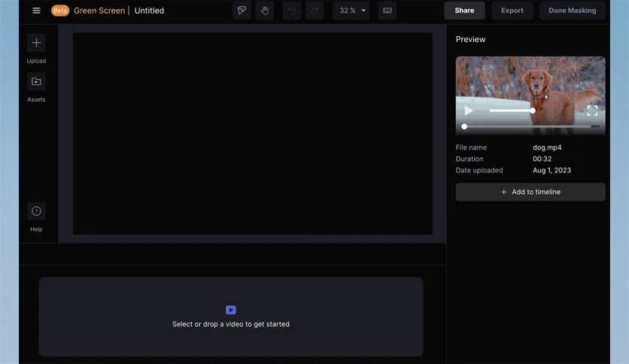
Task: Click the Aug 1, 2023 date
Action: 552,171
